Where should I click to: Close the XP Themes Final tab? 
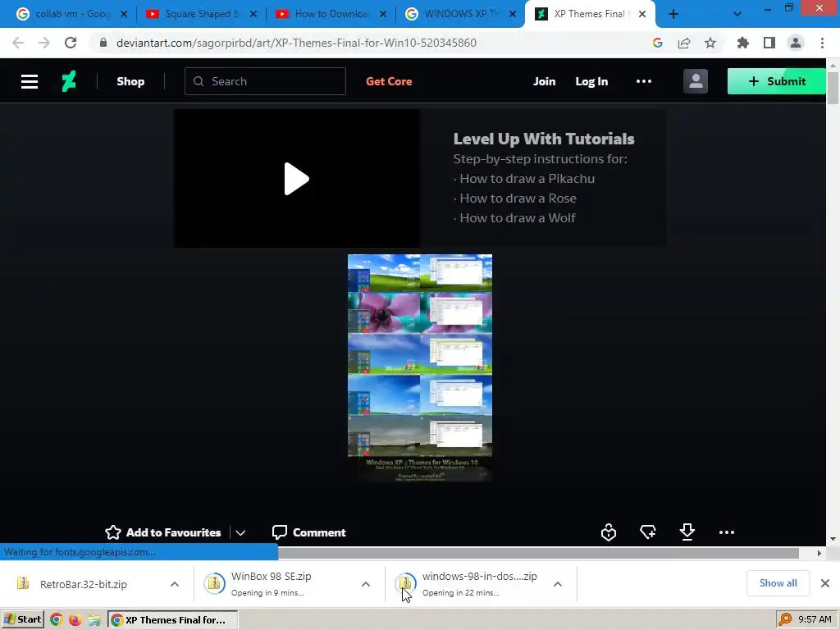click(x=642, y=14)
